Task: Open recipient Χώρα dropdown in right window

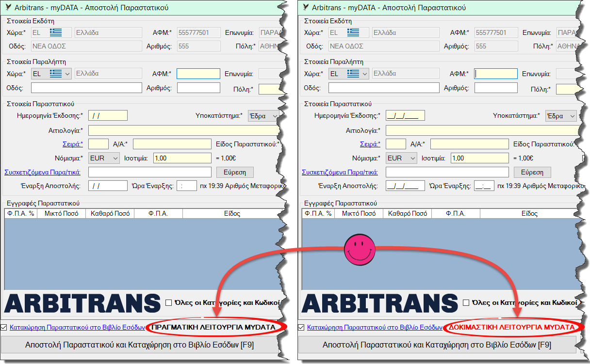Action: pos(348,74)
